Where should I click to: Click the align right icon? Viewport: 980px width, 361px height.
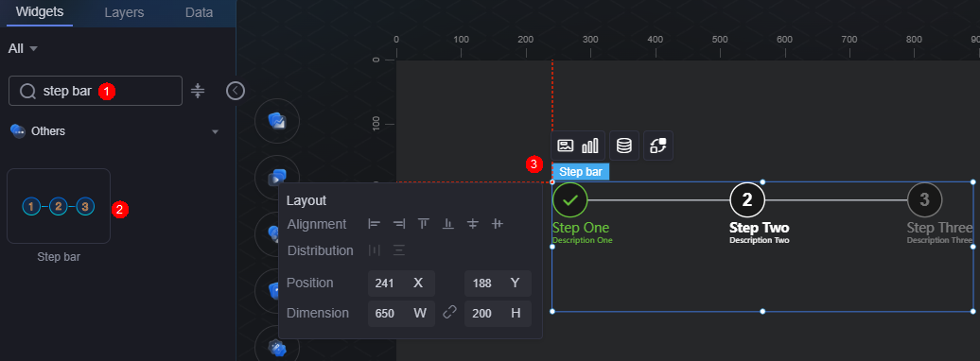[x=399, y=224]
